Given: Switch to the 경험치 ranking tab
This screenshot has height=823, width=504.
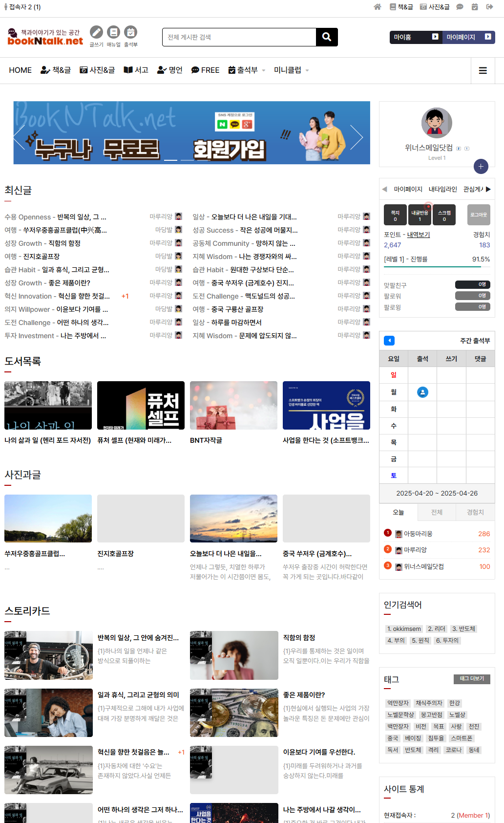Looking at the screenshot, I should (x=475, y=512).
